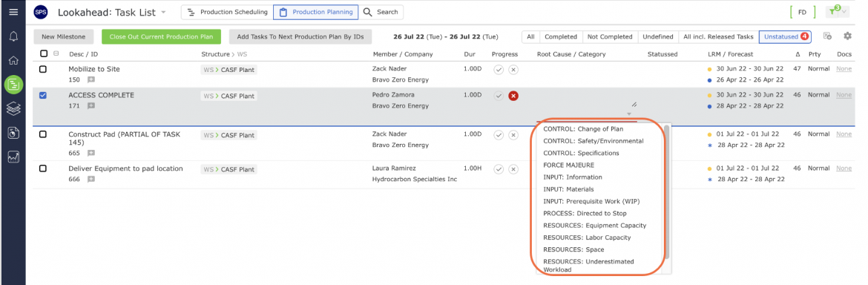Choose RESOURCES: Space option
868x285 pixels.
click(x=573, y=249)
